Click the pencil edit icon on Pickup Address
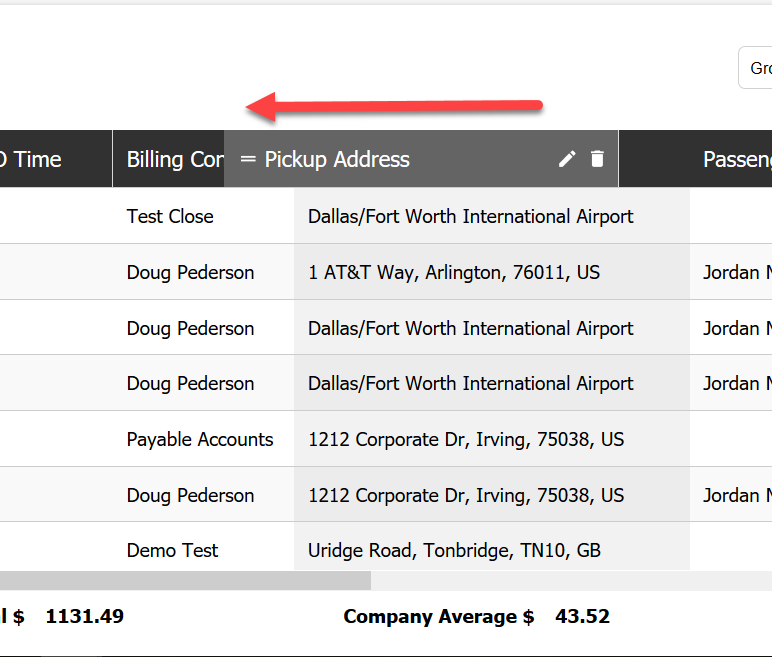Image resolution: width=772 pixels, height=657 pixels. click(x=567, y=159)
